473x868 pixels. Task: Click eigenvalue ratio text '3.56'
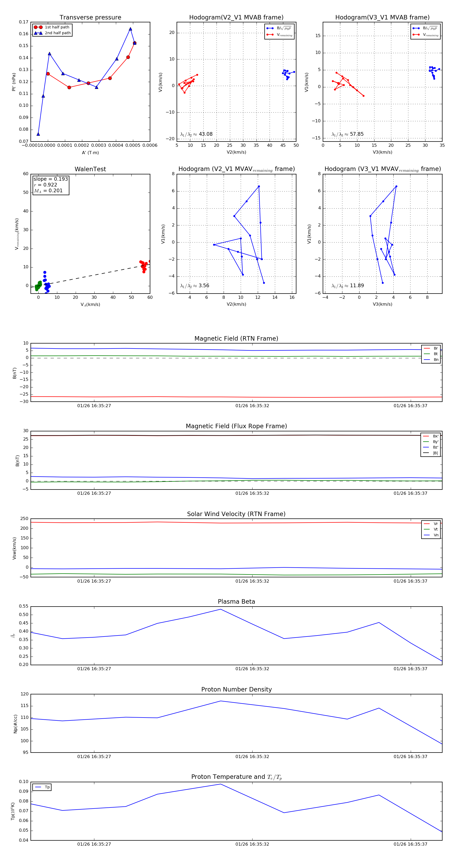[204, 286]
